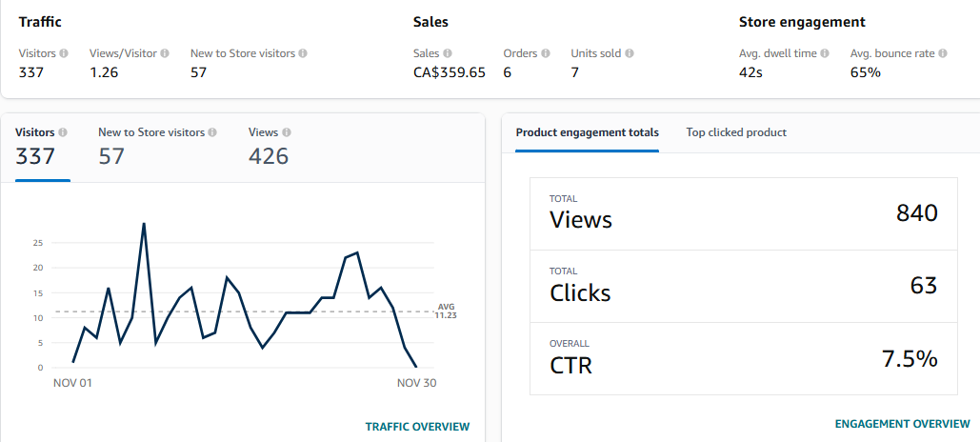Click the Total Views row
The image size is (980, 442).
coord(744,213)
